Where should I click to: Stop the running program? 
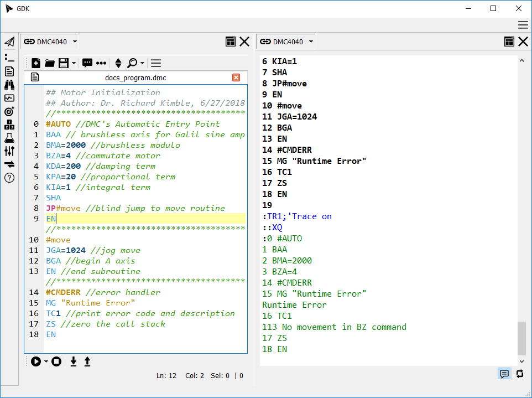coord(56,361)
